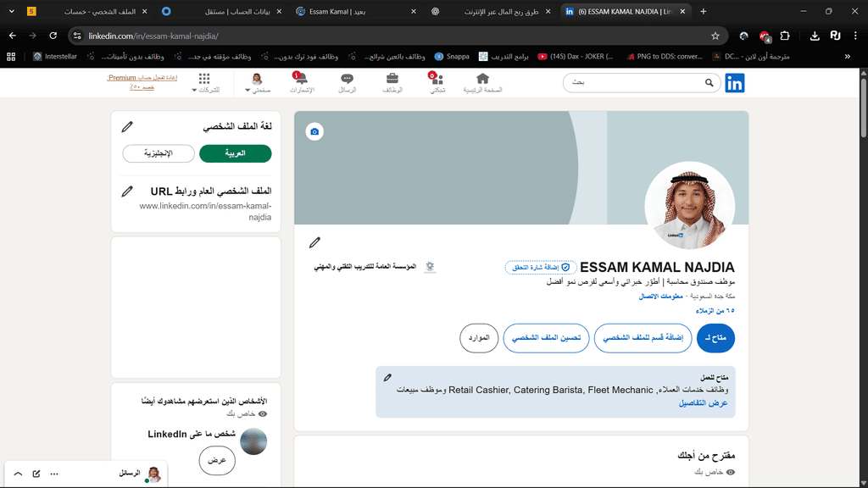Click the profile photo

(x=690, y=205)
